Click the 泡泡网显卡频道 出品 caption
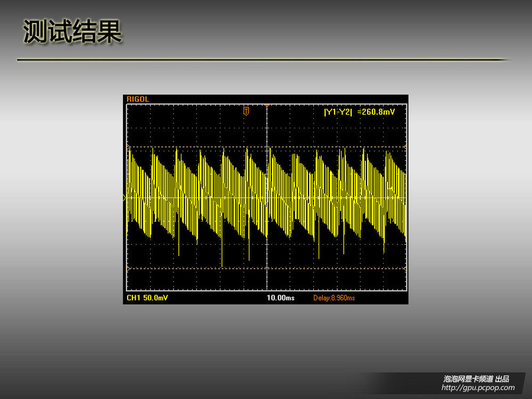Screen dimensions: 532x399 [476, 379]
